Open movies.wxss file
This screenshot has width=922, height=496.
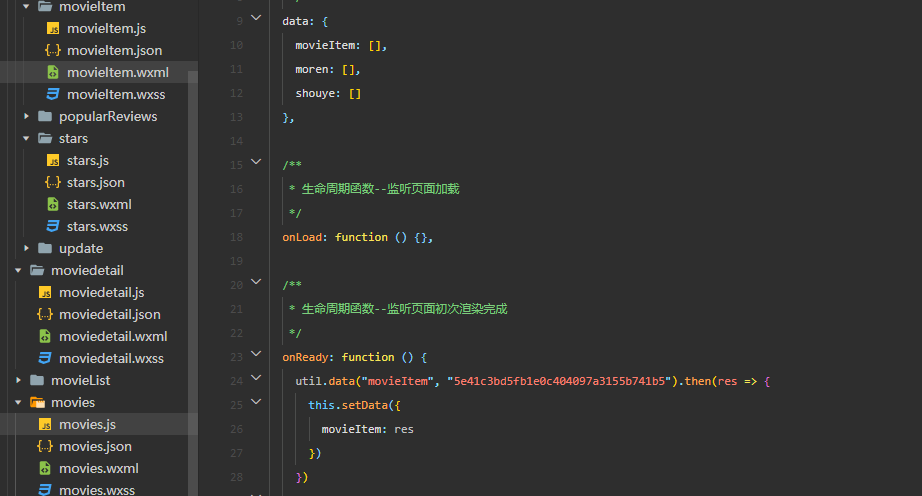point(96,490)
